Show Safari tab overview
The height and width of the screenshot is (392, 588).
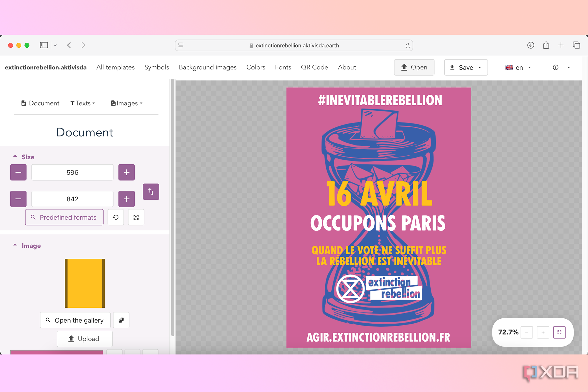point(577,45)
